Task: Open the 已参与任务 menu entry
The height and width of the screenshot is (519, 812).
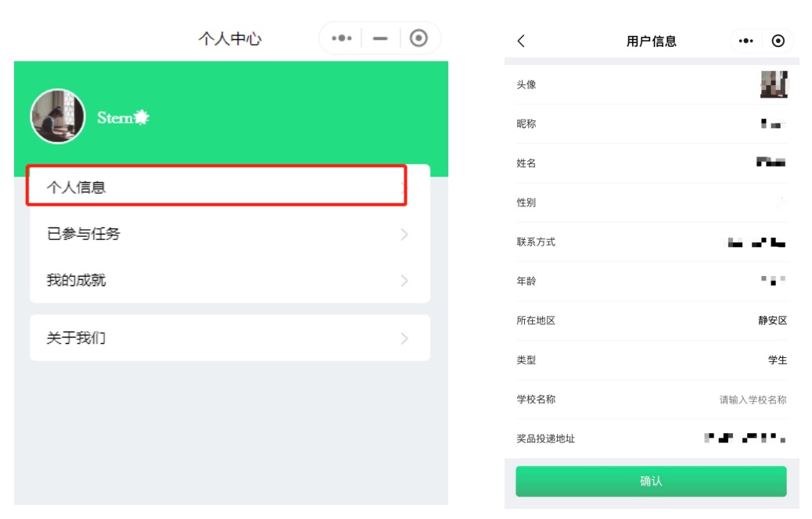Action: pos(230,234)
